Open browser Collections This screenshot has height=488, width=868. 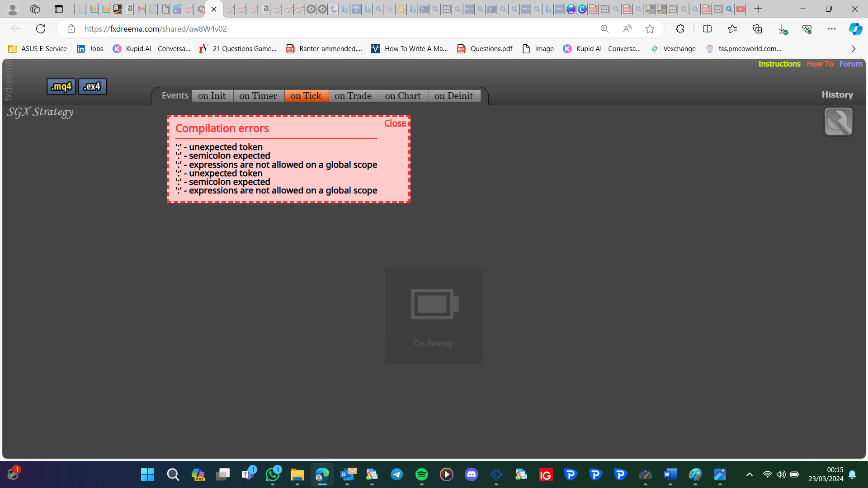coord(757,29)
